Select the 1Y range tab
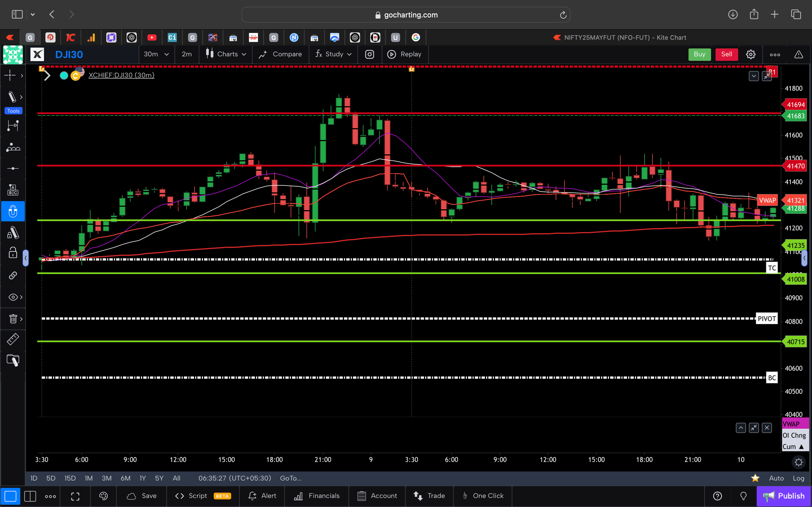The width and height of the screenshot is (812, 507). click(x=142, y=478)
